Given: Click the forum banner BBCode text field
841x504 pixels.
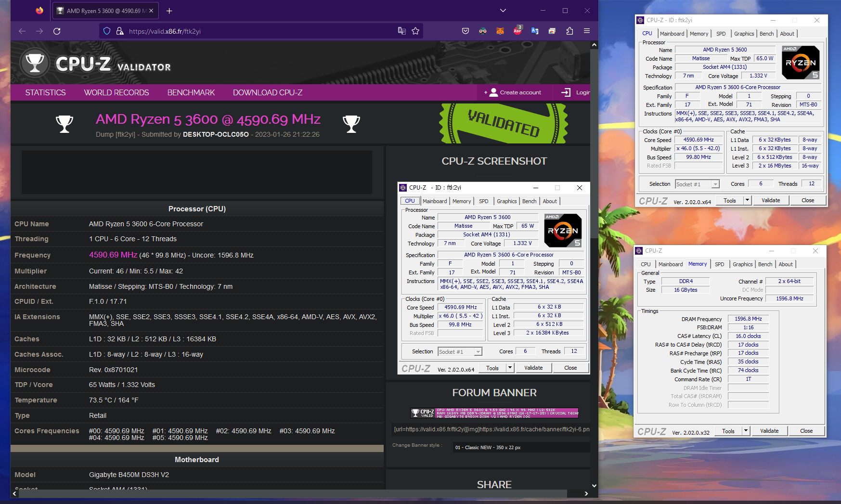Looking at the screenshot, I should coord(491,429).
